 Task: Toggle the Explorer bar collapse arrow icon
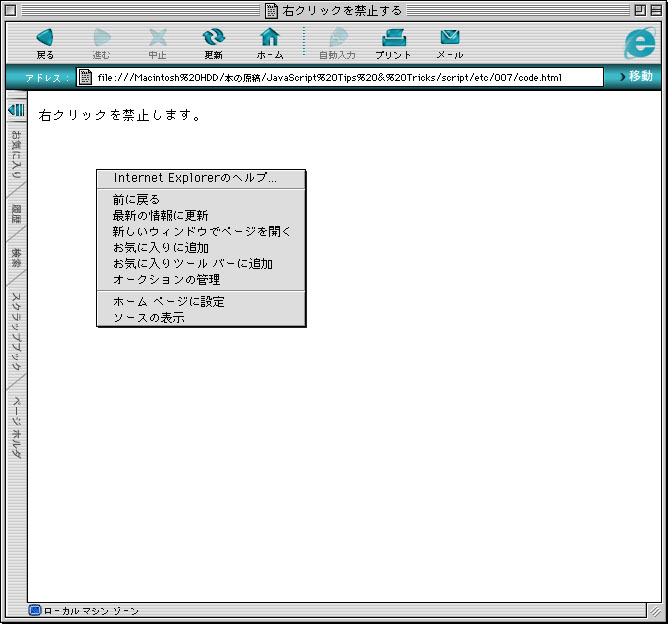pos(16,109)
